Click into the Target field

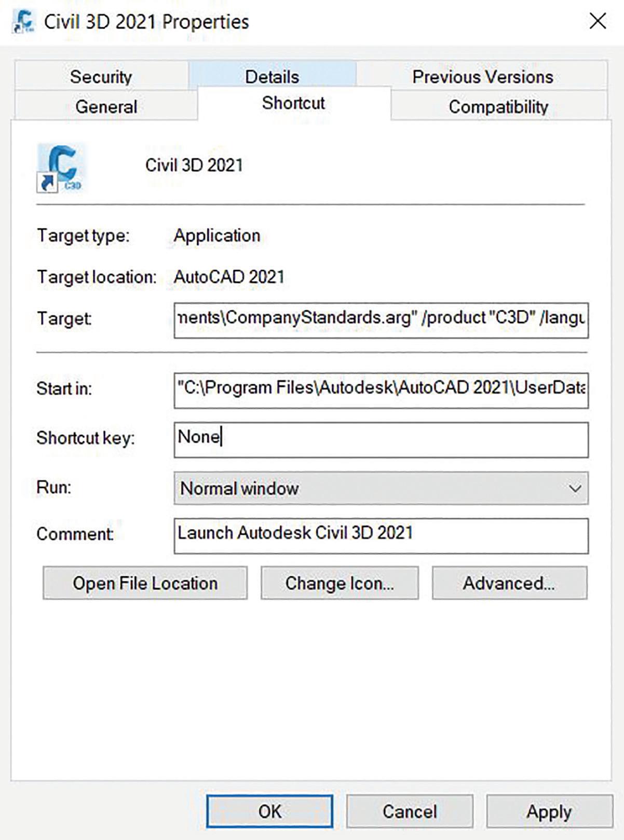[x=381, y=320]
